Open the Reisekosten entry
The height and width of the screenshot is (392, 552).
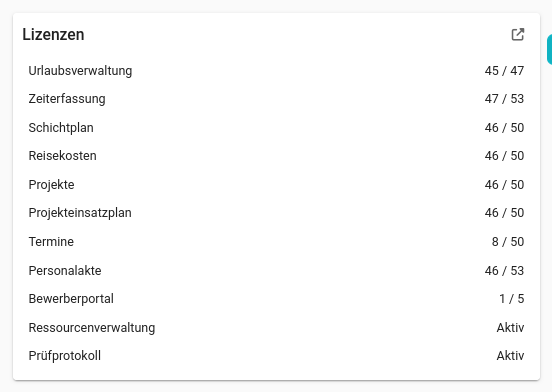tap(276, 156)
